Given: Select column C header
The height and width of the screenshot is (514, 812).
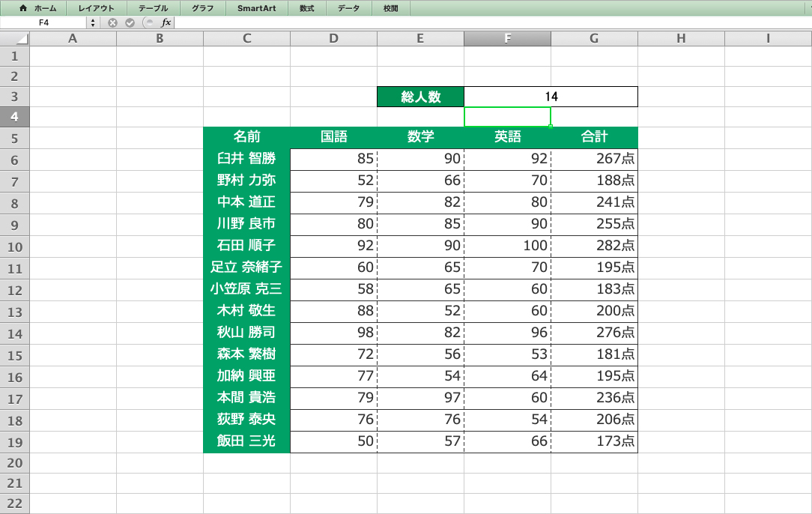Looking at the screenshot, I should (x=247, y=38).
